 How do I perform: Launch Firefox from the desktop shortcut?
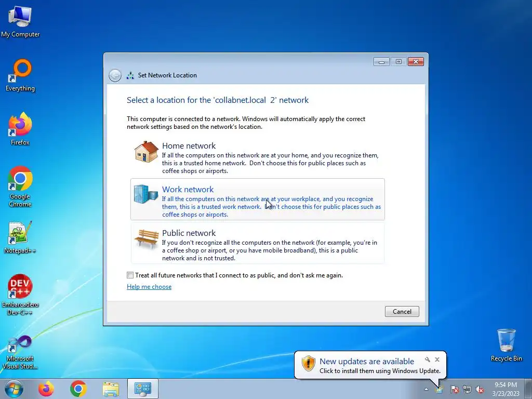tap(20, 129)
